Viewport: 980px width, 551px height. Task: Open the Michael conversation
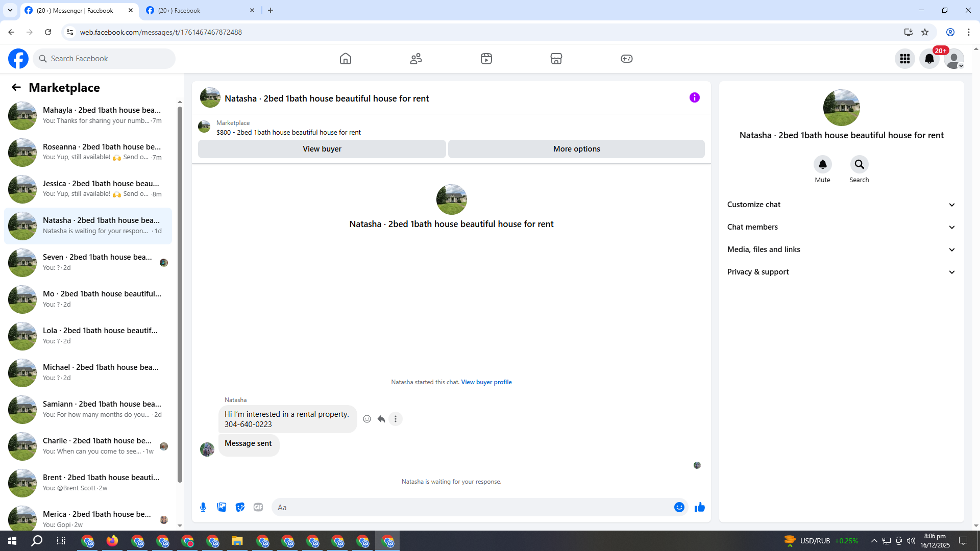(88, 372)
